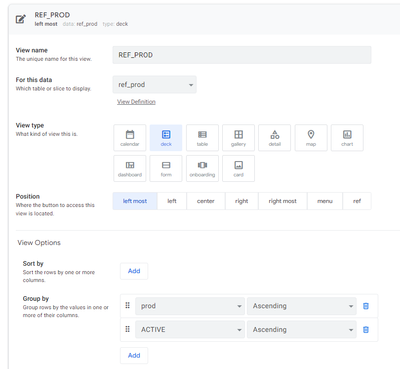Select the detail view type
The width and height of the screenshot is (400, 369).
pyautogui.click(x=275, y=138)
